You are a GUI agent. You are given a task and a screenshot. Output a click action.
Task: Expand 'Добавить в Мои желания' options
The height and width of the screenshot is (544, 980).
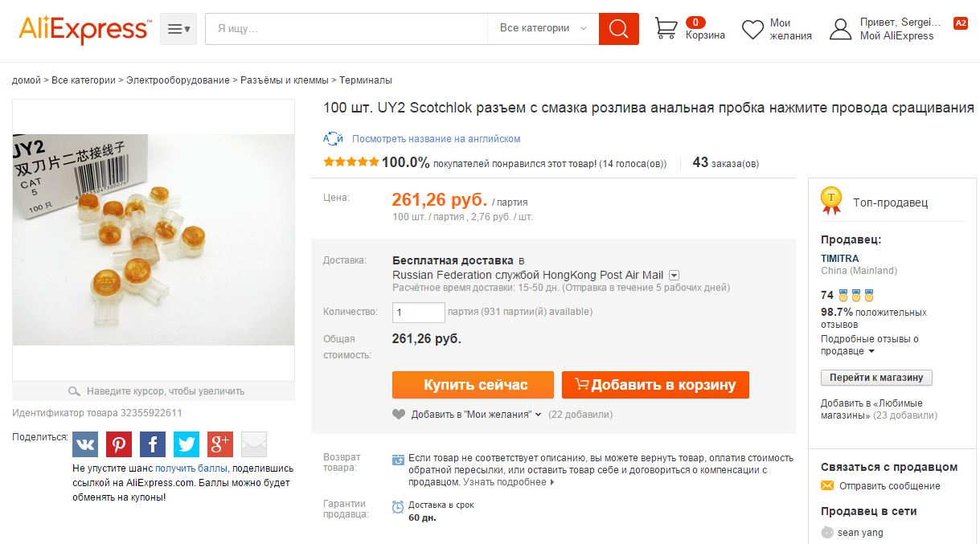pyautogui.click(x=538, y=415)
